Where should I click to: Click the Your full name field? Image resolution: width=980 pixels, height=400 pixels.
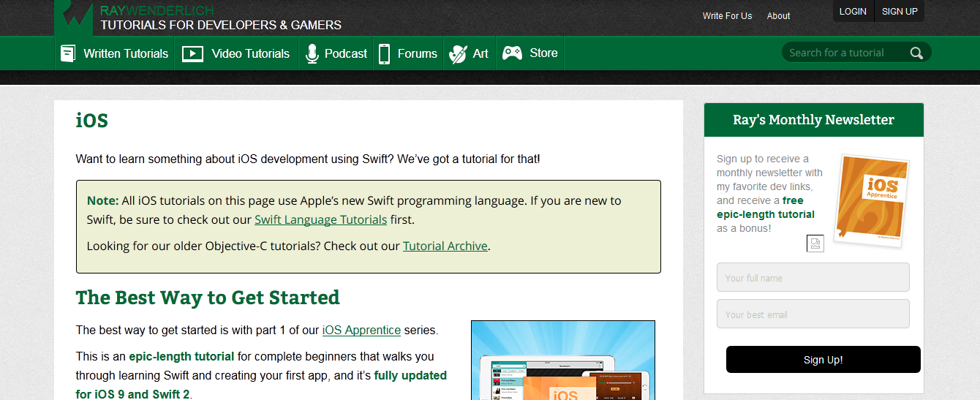(813, 278)
